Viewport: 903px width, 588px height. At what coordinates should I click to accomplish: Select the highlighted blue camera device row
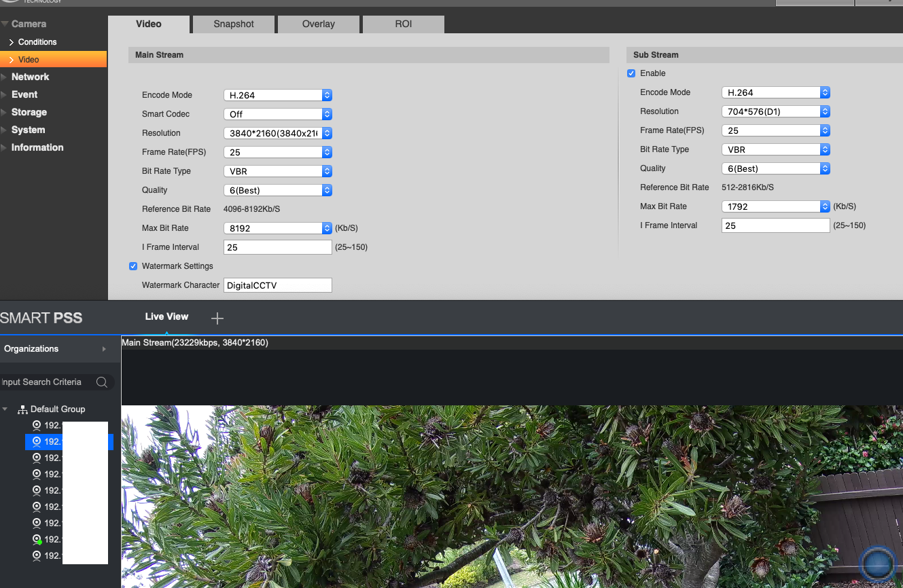[x=69, y=441]
